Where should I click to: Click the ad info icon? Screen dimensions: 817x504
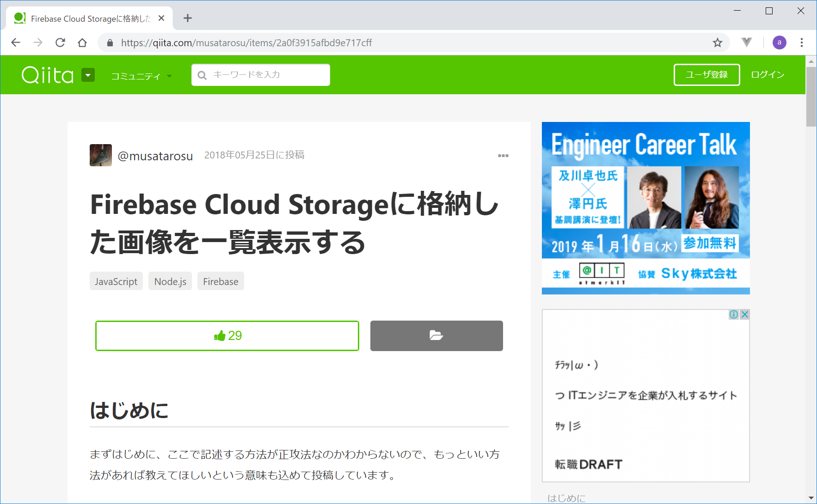pos(734,315)
